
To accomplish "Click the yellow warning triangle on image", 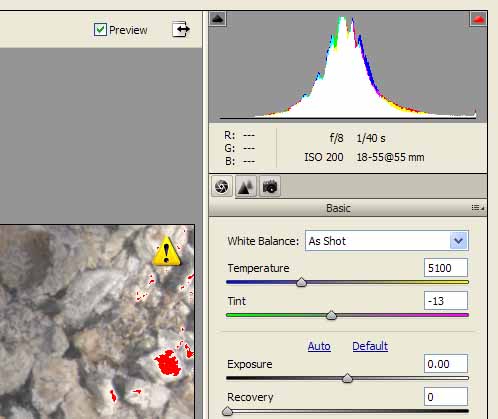I will [x=167, y=252].
